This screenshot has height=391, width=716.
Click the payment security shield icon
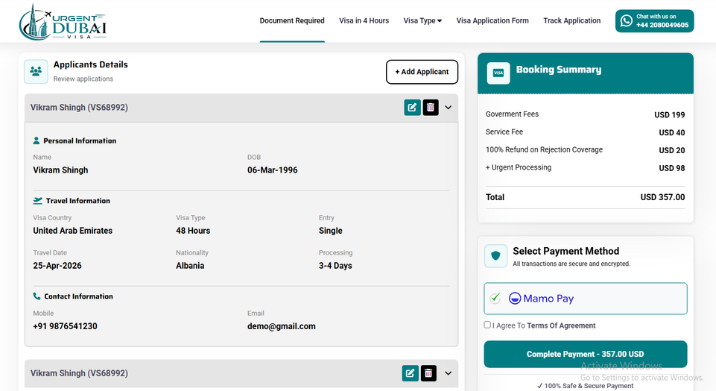point(495,255)
